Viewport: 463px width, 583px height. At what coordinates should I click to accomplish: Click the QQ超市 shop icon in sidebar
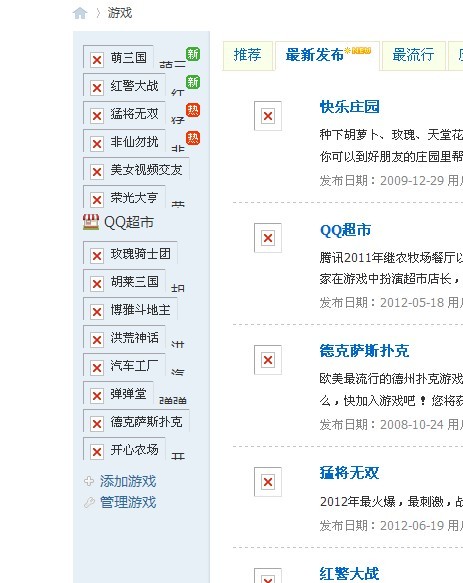(x=91, y=222)
